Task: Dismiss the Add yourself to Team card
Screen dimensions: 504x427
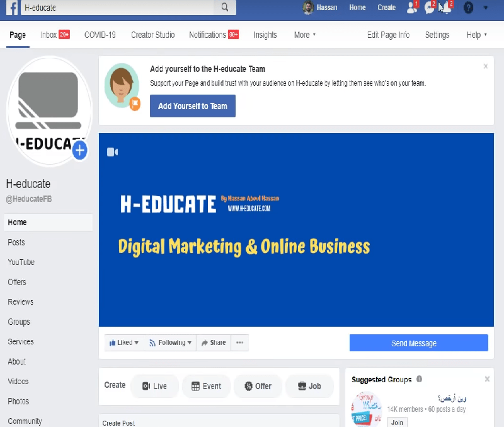Action: point(486,66)
